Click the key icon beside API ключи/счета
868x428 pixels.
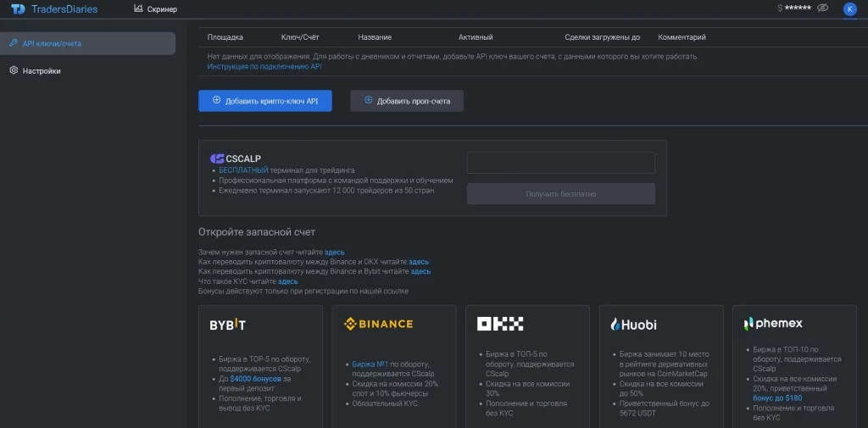(x=14, y=43)
